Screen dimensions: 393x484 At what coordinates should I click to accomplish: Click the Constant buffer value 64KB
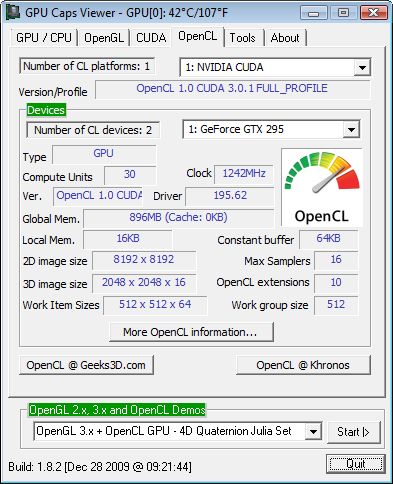pos(328,239)
